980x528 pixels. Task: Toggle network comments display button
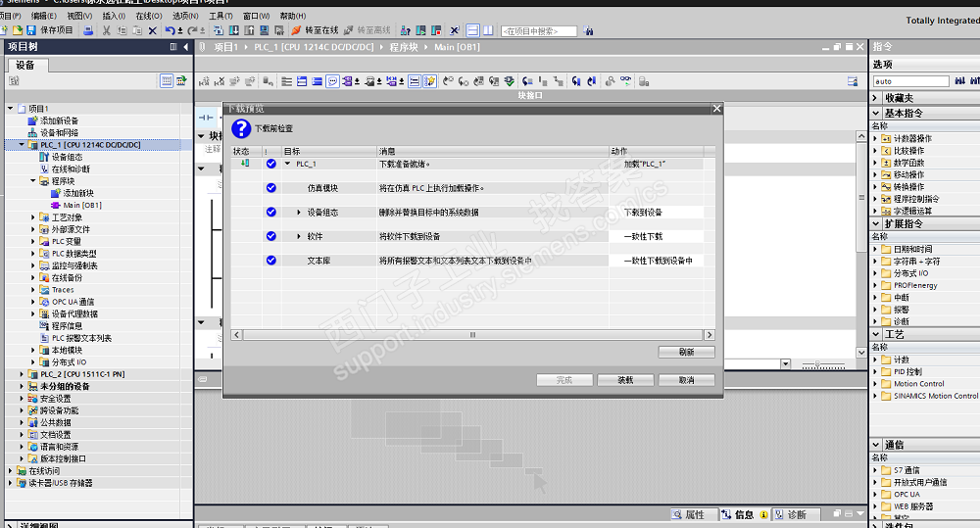tap(414, 81)
